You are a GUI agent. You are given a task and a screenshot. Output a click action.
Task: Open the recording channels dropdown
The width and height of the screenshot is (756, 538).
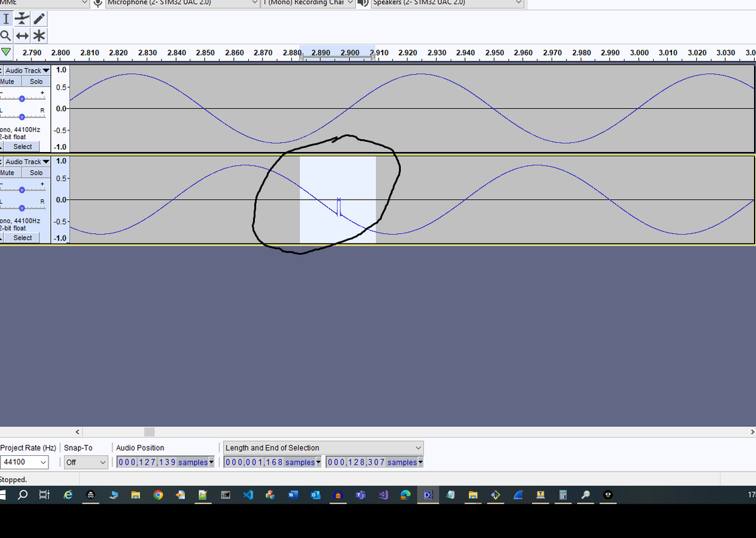[x=307, y=3]
